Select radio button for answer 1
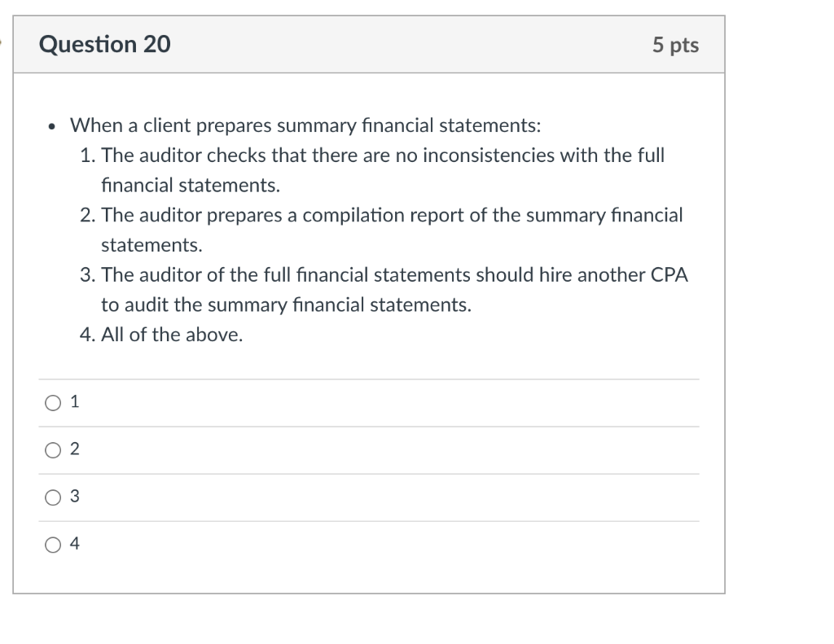The image size is (834, 644). 52,401
